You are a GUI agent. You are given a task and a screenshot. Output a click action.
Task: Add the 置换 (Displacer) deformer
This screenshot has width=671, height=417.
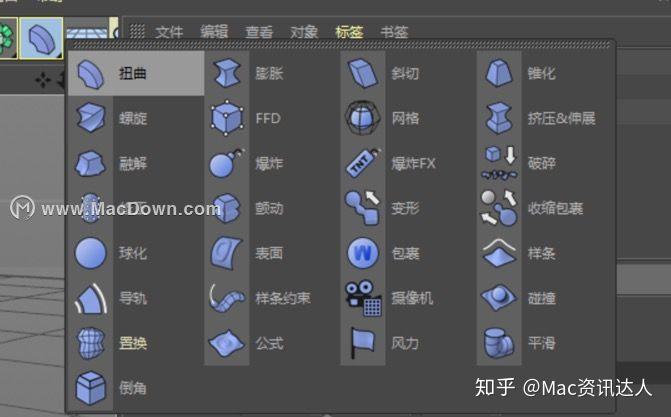pyautogui.click(x=136, y=343)
